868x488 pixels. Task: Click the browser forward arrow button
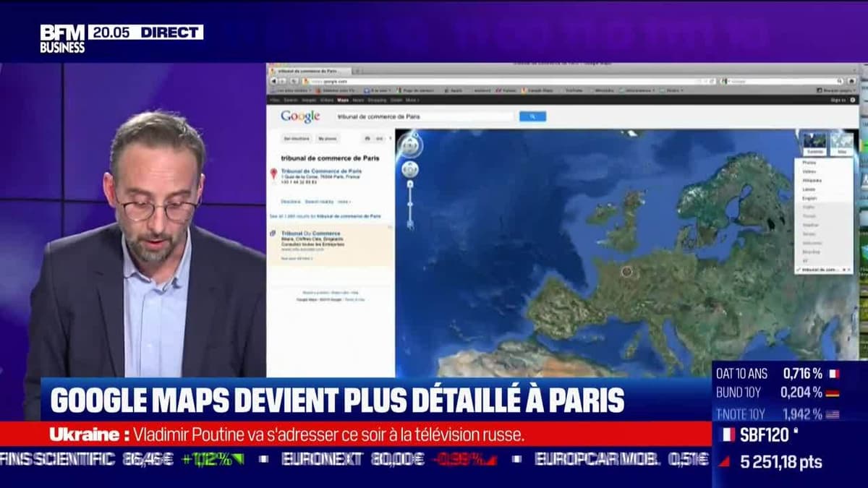click(x=283, y=81)
